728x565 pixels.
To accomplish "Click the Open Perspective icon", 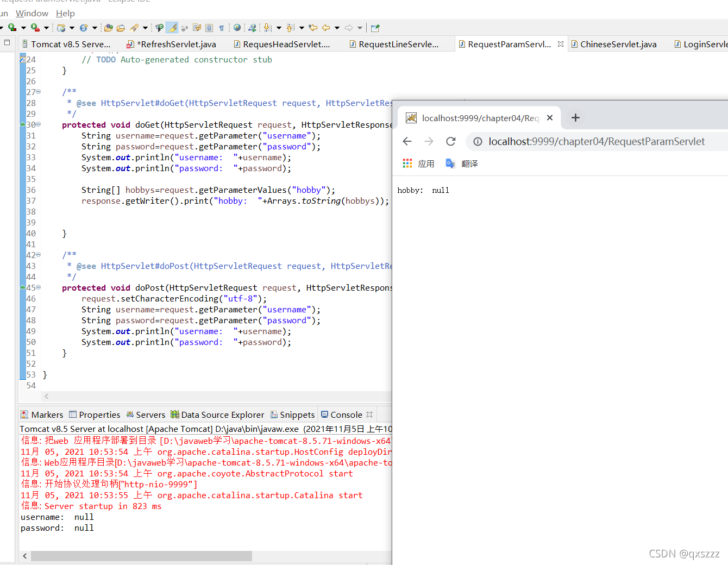I will coord(375,28).
